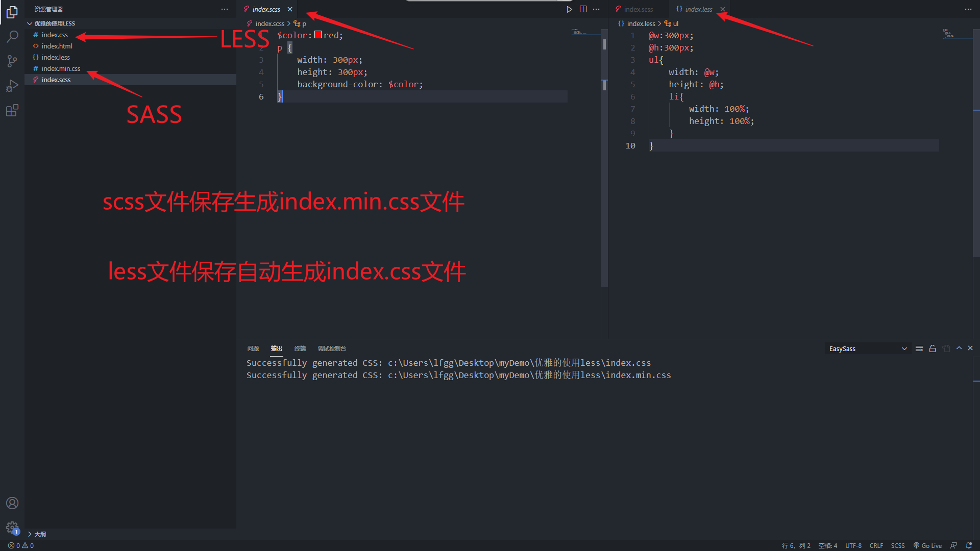Image resolution: width=980 pixels, height=551 pixels.
Task: Click the Run button above the editor
Action: point(569,9)
